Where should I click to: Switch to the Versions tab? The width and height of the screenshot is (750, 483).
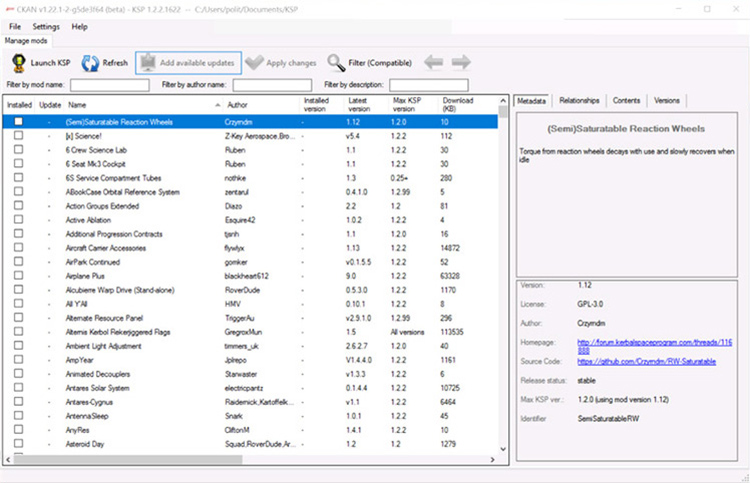[667, 100]
